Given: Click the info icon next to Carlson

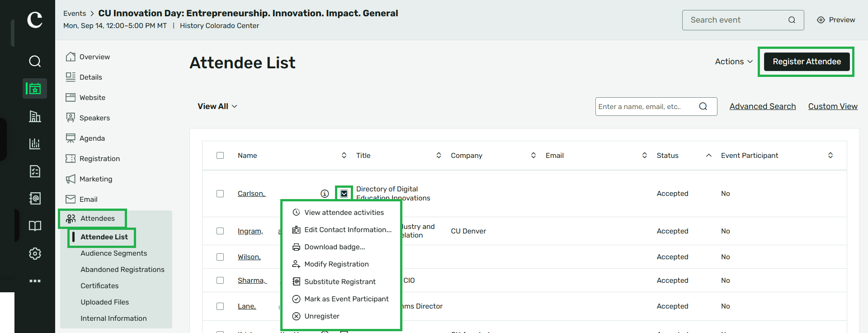Looking at the screenshot, I should click(325, 194).
